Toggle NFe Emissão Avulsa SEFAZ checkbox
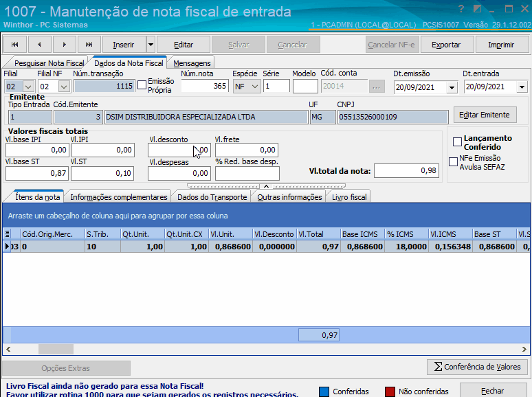 pos(453,161)
